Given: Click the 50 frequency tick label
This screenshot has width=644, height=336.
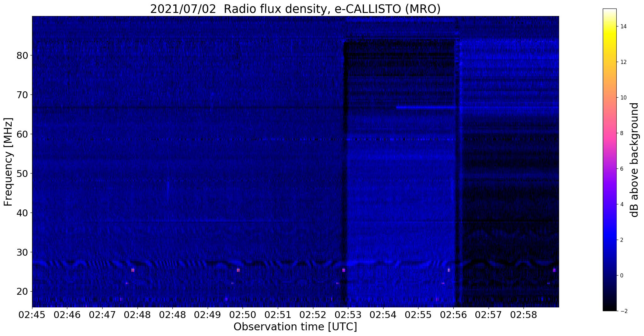Looking at the screenshot, I should pyautogui.click(x=22, y=174).
